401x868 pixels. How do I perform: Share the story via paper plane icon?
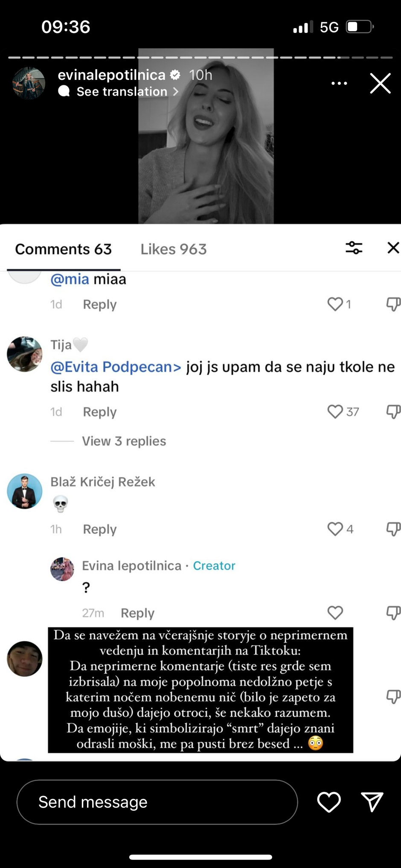372,802
